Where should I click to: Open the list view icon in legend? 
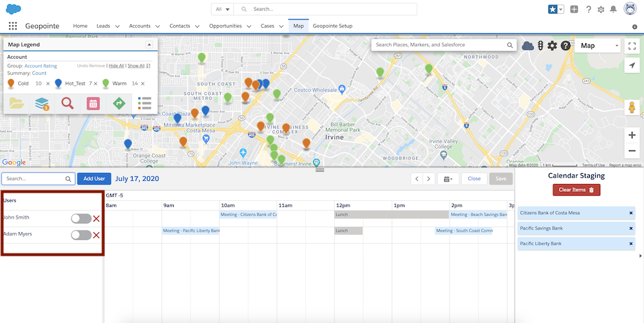[x=144, y=103]
